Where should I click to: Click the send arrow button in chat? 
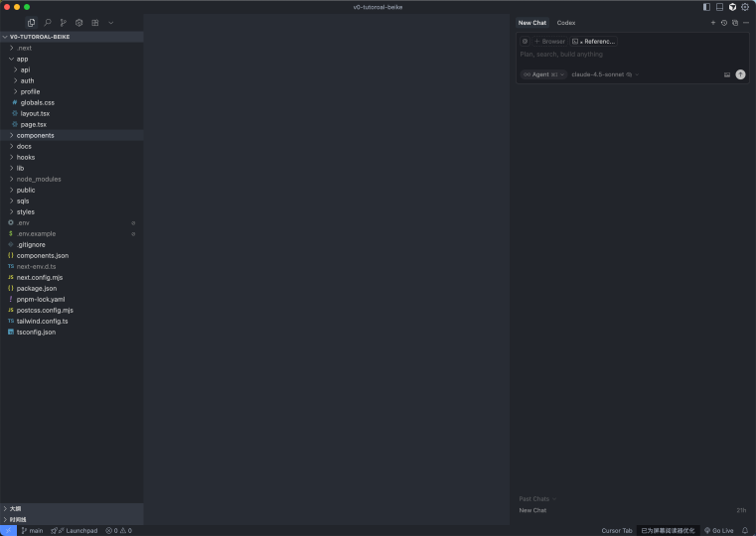[740, 74]
